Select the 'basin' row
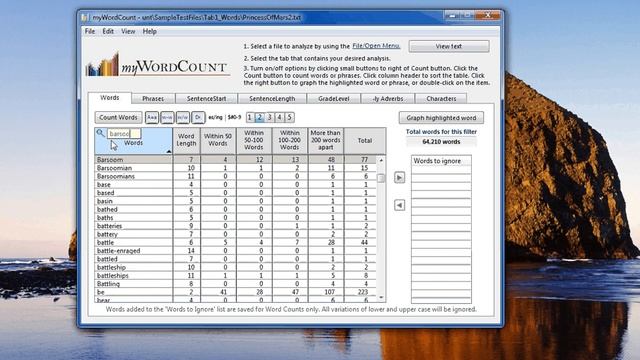The image size is (640, 360). pyautogui.click(x=236, y=201)
